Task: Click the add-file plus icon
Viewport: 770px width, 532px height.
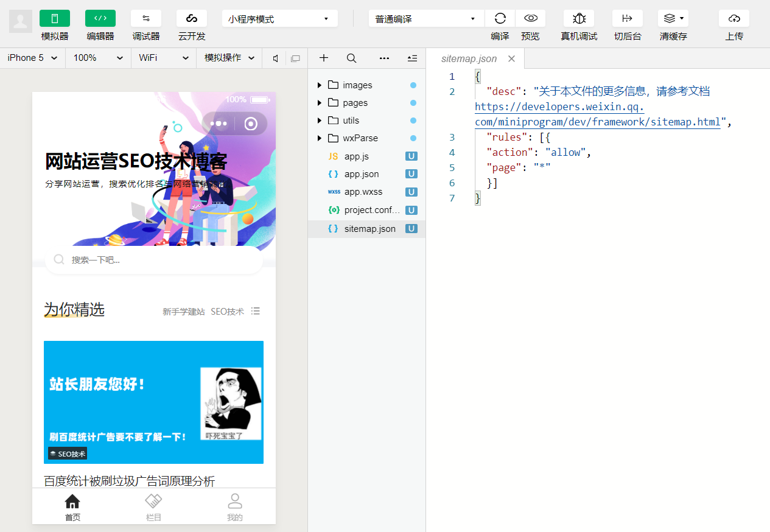Action: [323, 58]
